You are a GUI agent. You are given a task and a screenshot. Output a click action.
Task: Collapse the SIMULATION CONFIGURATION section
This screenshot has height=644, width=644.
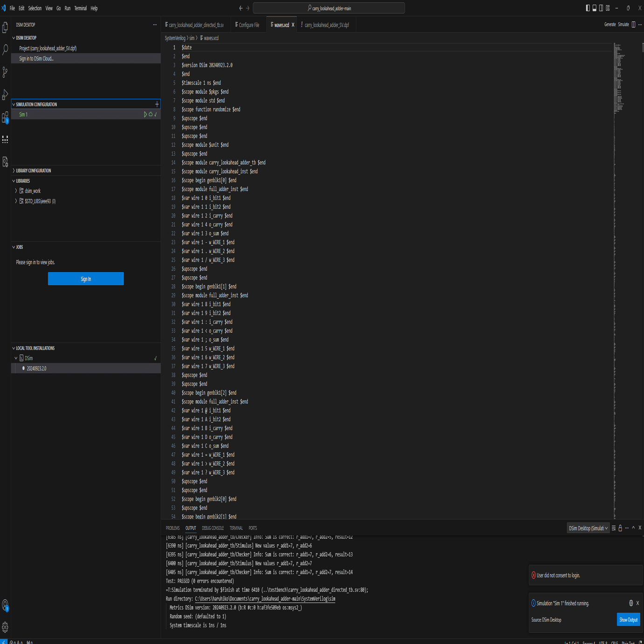(13, 104)
